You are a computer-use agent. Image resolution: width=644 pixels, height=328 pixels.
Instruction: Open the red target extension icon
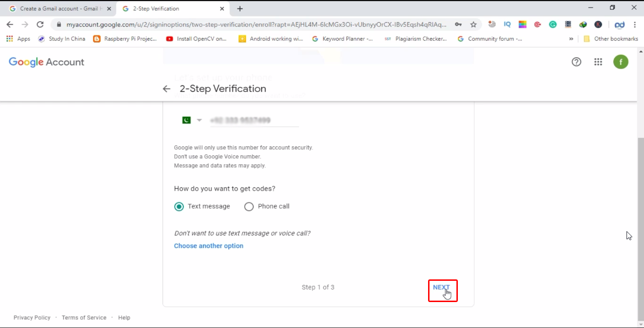click(x=538, y=25)
